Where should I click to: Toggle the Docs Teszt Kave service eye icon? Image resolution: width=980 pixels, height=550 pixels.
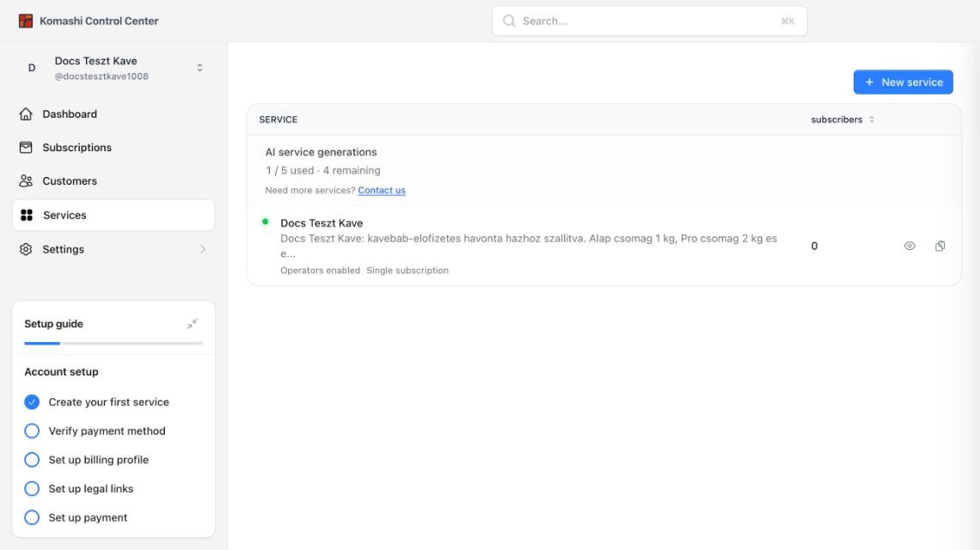(x=910, y=246)
